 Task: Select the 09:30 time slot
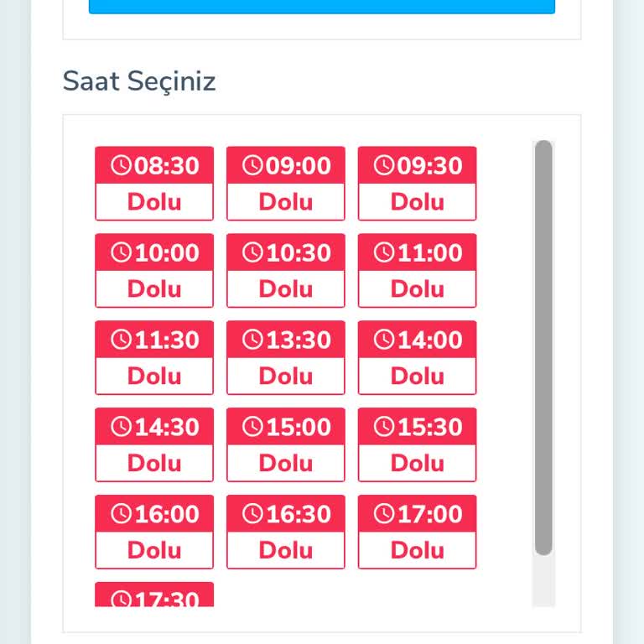[x=417, y=183]
